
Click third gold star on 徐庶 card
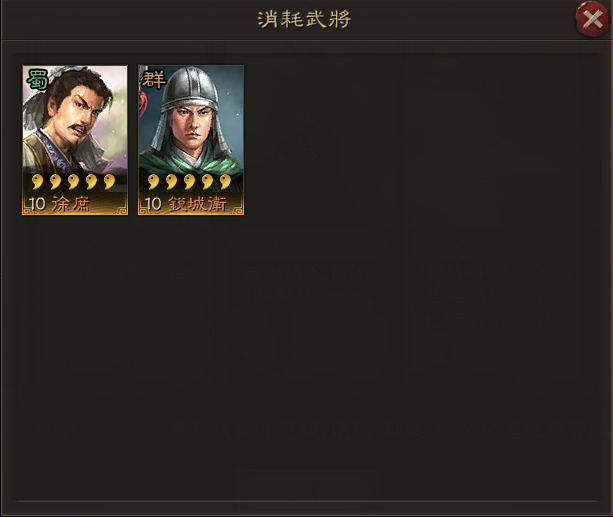73,182
